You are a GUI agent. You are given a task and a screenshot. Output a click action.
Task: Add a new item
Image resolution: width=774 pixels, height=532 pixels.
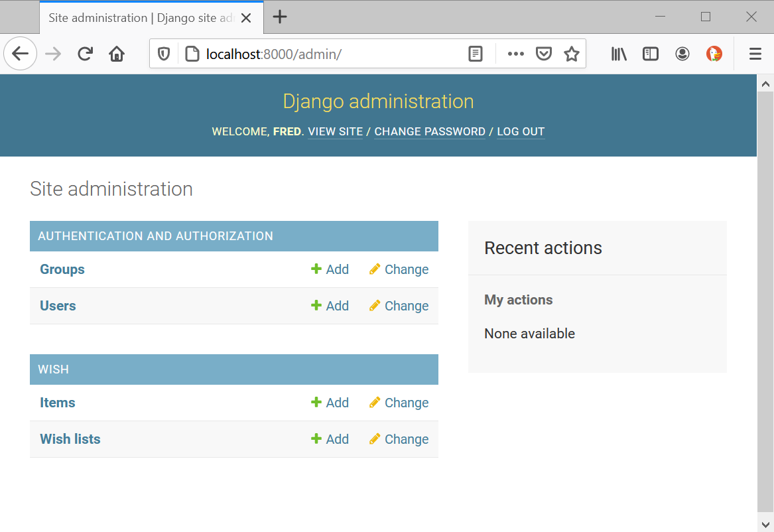pos(330,403)
